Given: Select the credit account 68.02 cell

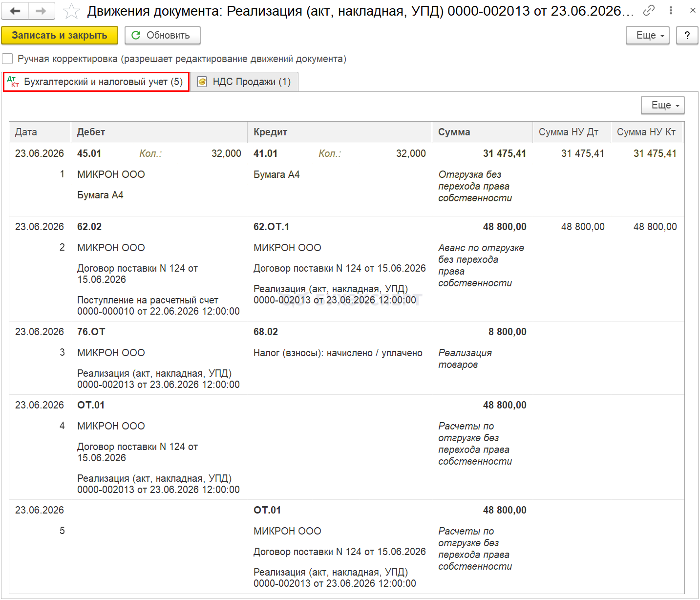Looking at the screenshot, I should point(266,332).
